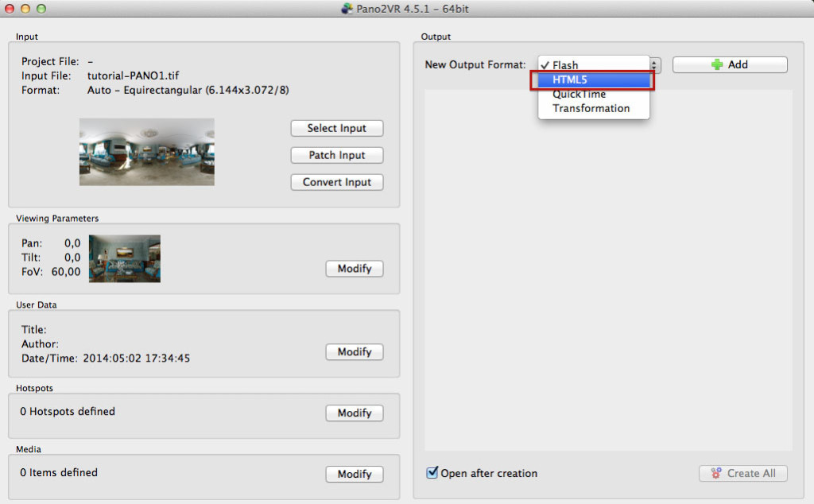Open the Hotspots Modify editor
Image resolution: width=814 pixels, height=504 pixels.
[355, 413]
